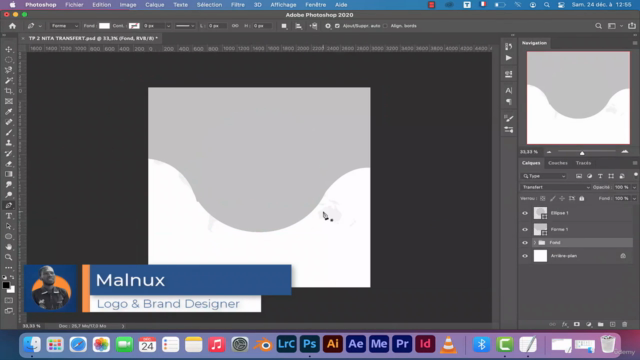Select the Path Selection tool
Screen dimensions: 640x360
coord(9,226)
